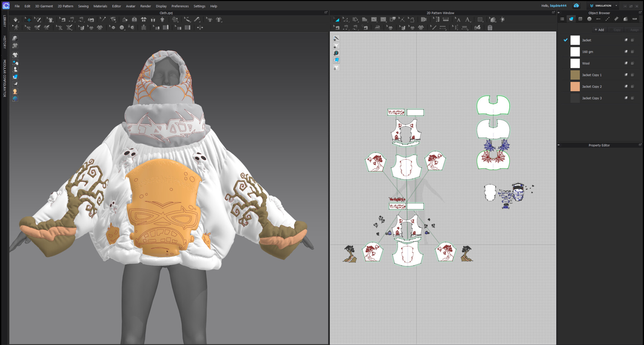The height and width of the screenshot is (345, 644).
Task: Toggle the checkmark on the Jacket fabric
Action: (566, 40)
